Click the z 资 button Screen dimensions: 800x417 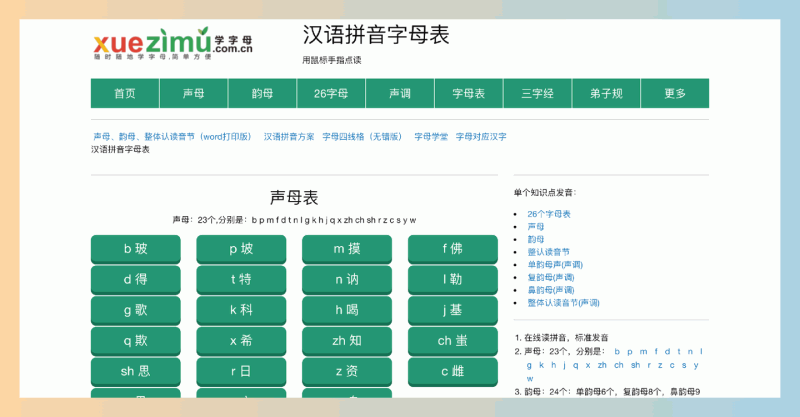tap(347, 372)
